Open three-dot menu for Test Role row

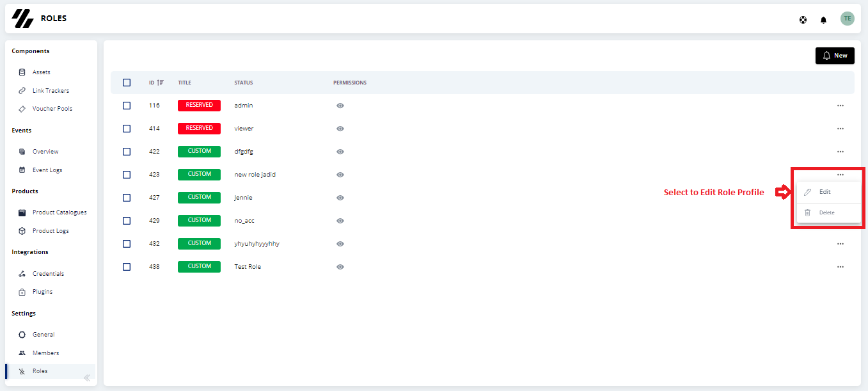tap(840, 267)
